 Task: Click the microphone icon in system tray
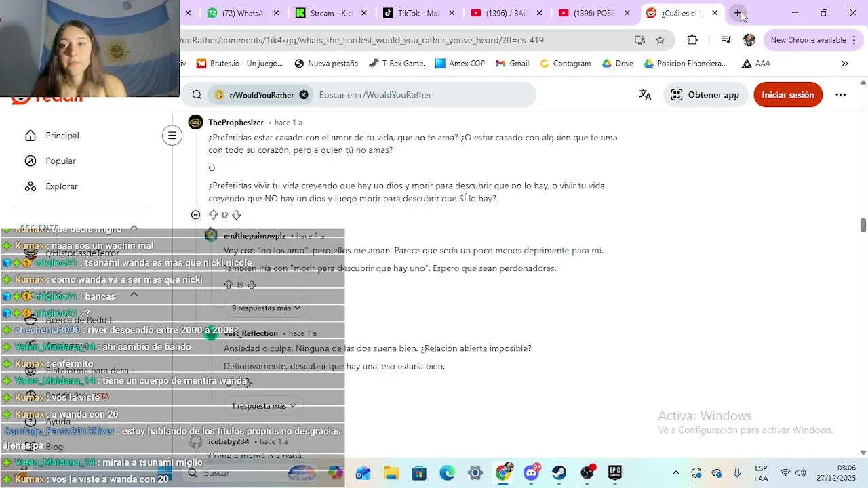pos(737,473)
